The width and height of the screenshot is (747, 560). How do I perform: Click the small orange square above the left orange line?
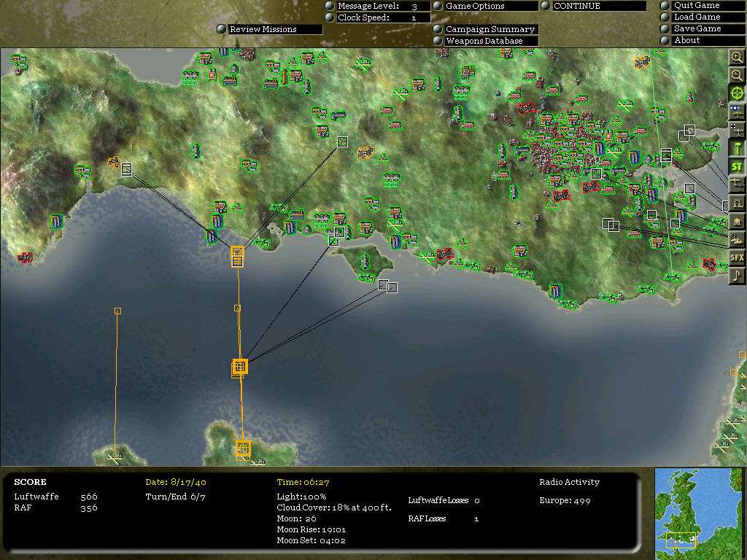point(117,311)
